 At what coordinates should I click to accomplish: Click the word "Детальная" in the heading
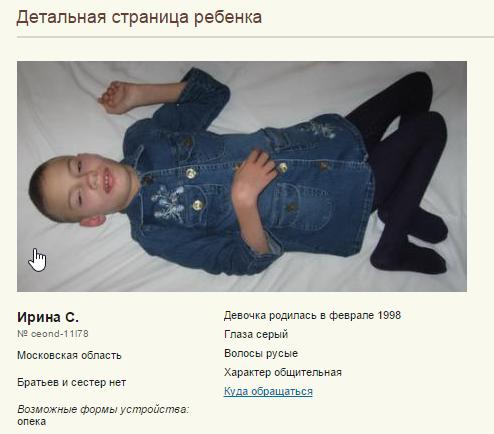click(61, 17)
